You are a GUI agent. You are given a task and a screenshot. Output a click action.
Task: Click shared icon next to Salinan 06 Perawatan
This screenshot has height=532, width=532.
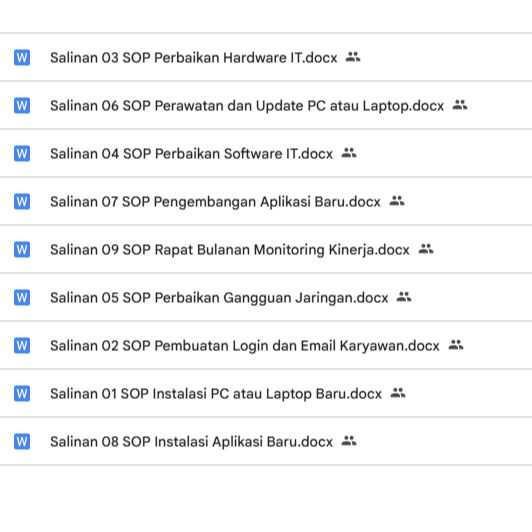click(x=460, y=105)
